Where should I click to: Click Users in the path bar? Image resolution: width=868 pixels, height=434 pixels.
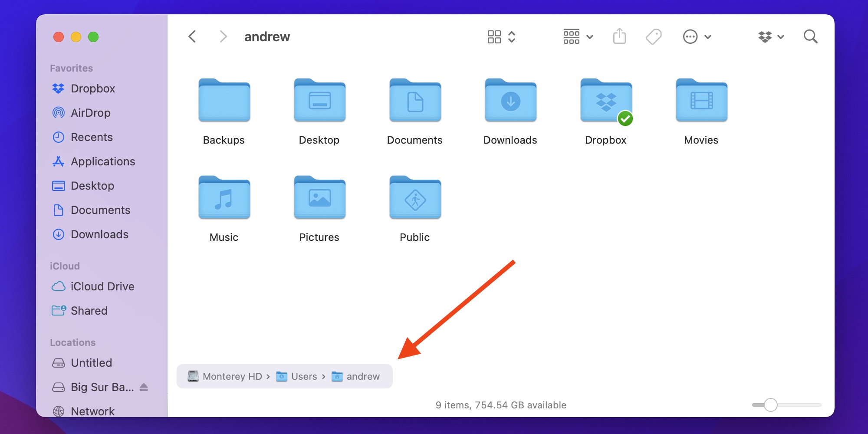[303, 376]
